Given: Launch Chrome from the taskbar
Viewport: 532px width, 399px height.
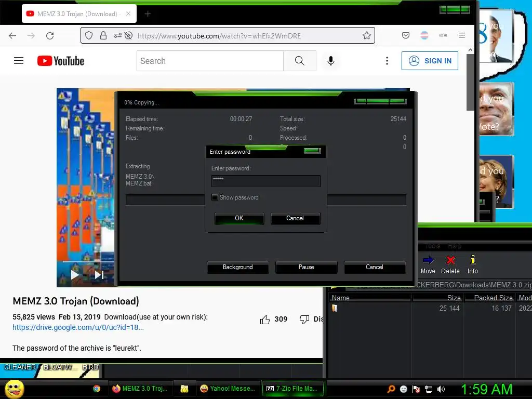Looking at the screenshot, I should click(x=97, y=389).
